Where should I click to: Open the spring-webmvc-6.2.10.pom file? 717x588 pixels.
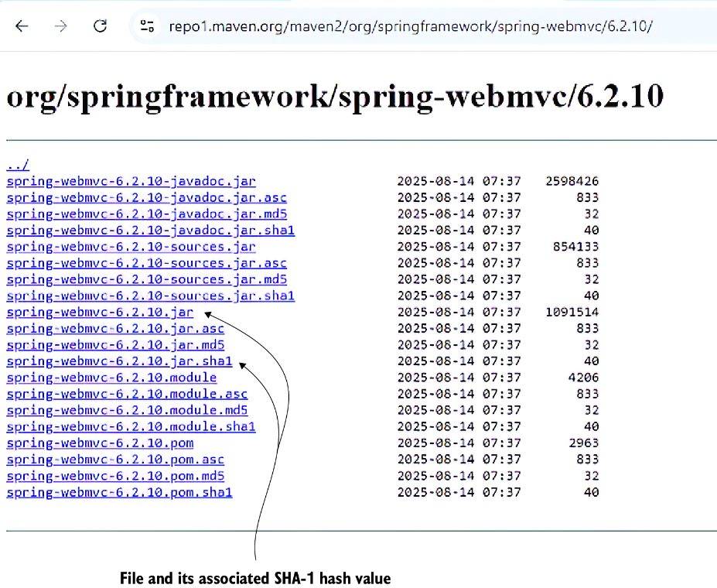tap(100, 443)
